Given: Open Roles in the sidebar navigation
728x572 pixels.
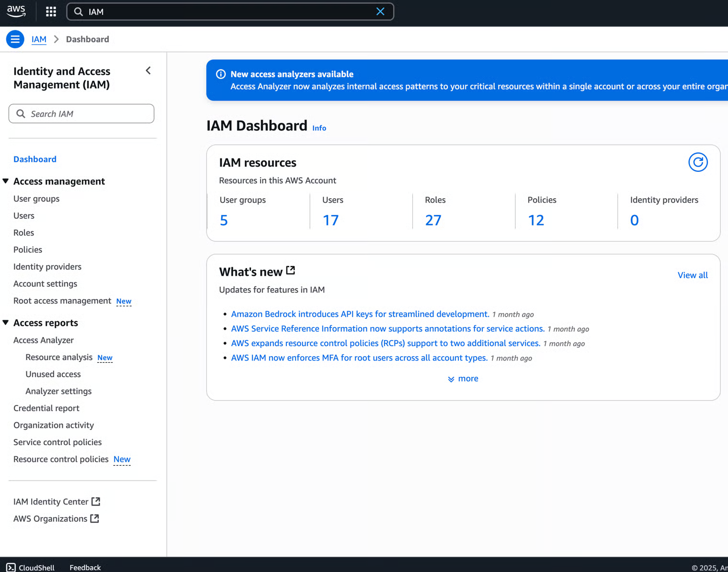Looking at the screenshot, I should (x=23, y=233).
